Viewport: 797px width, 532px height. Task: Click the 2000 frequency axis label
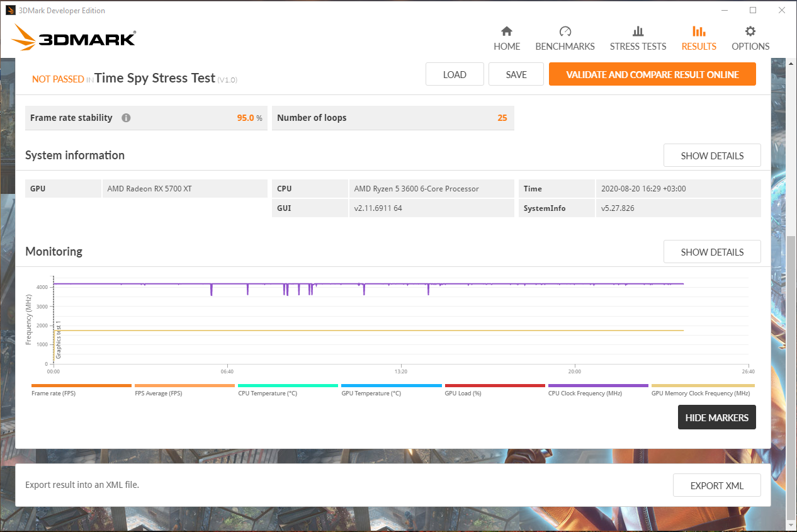(42, 325)
